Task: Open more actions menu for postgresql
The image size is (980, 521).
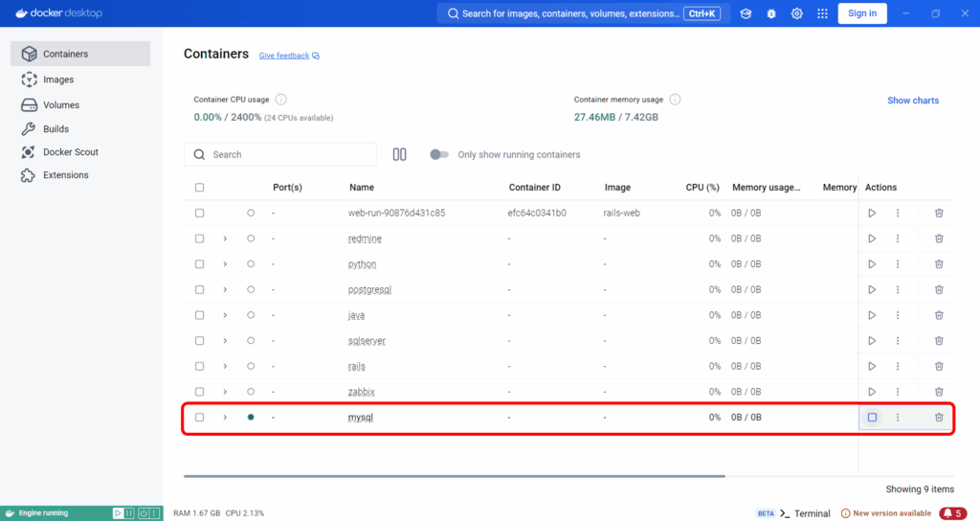Action: tap(898, 289)
